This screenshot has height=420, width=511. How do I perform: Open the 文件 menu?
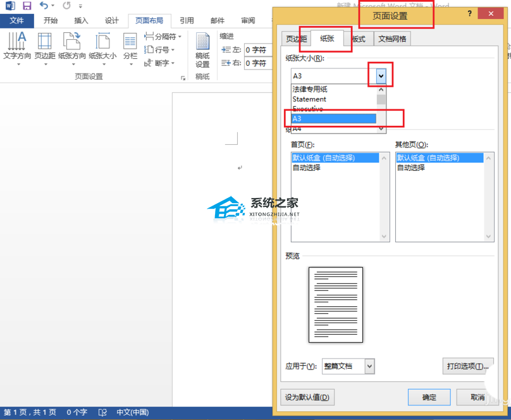(x=16, y=21)
